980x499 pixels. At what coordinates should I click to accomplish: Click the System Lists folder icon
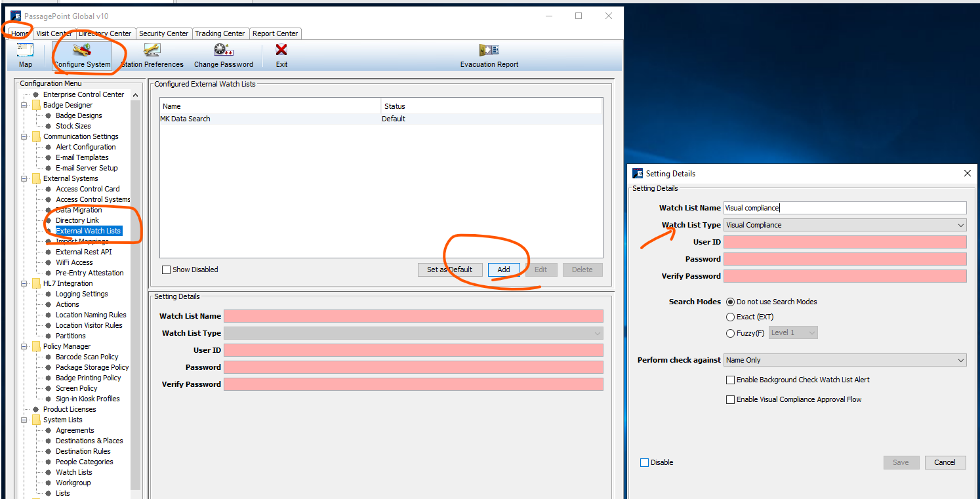click(x=36, y=420)
